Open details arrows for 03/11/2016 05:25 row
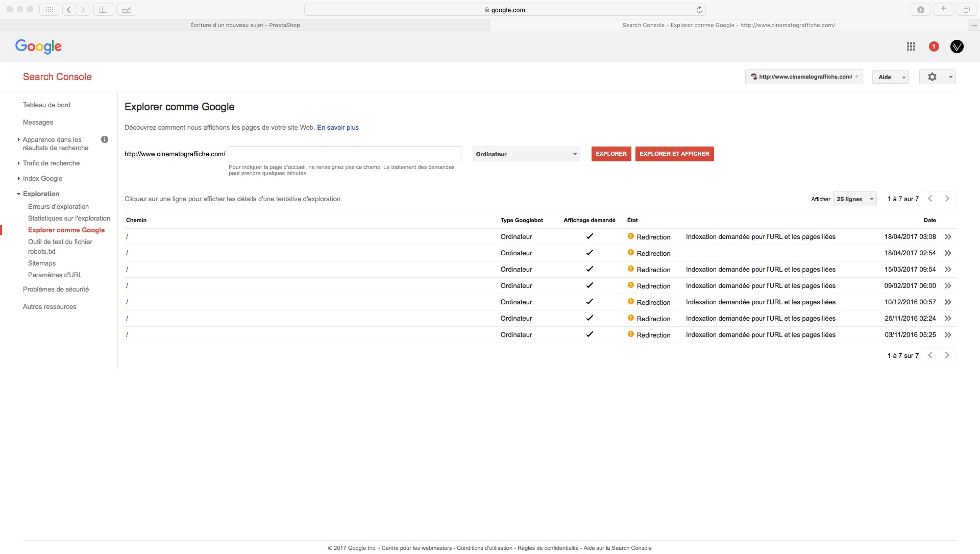 948,335
